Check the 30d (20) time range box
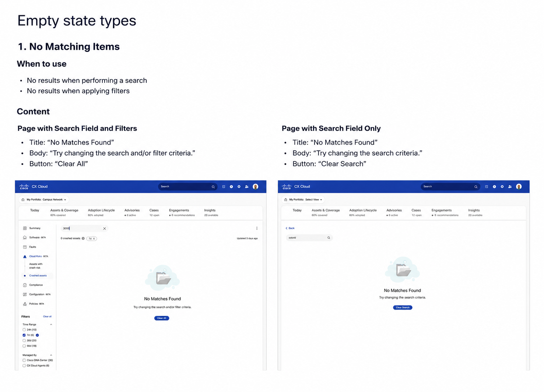544x392 pixels. 24,340
